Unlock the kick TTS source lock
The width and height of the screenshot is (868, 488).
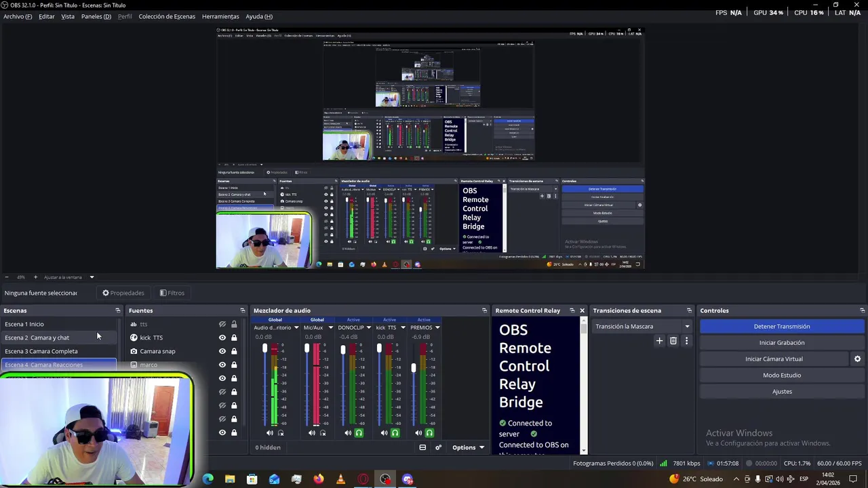coord(234,338)
